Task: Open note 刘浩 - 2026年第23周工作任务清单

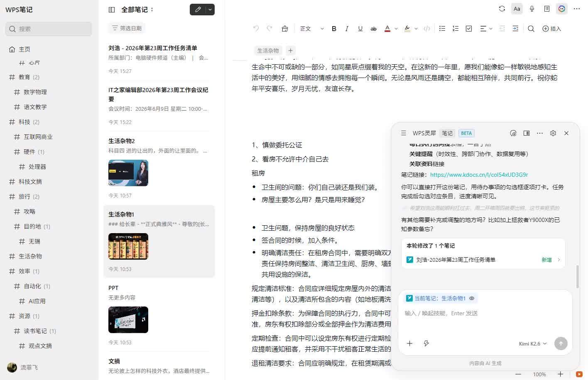Action: point(159,59)
